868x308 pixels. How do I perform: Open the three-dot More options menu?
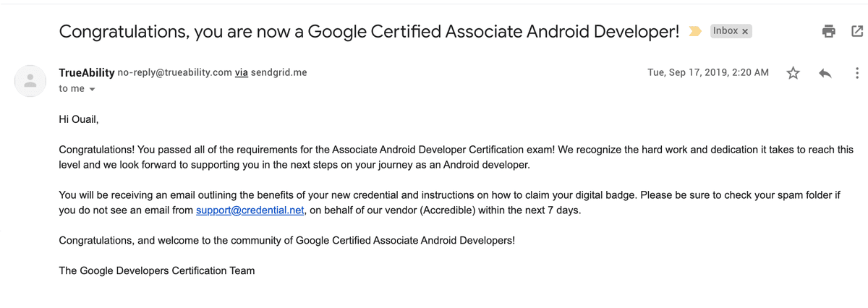pyautogui.click(x=857, y=73)
